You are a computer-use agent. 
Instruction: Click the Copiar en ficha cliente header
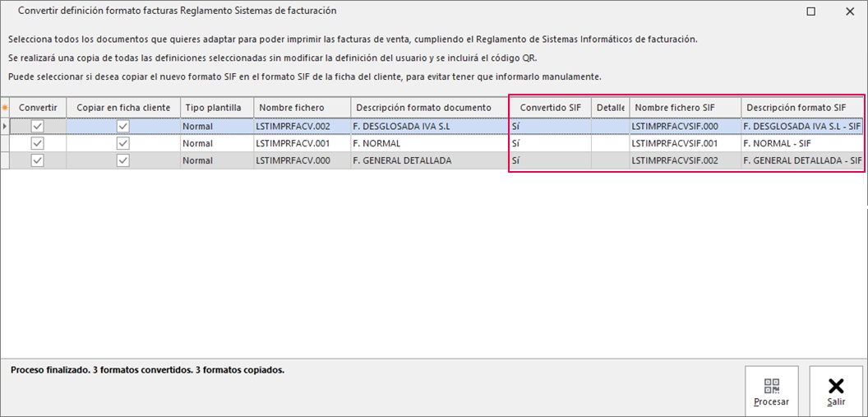pos(123,108)
